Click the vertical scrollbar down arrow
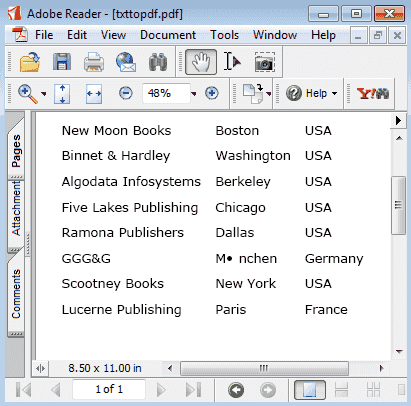Viewport: 411px width, 406px height. (x=399, y=351)
